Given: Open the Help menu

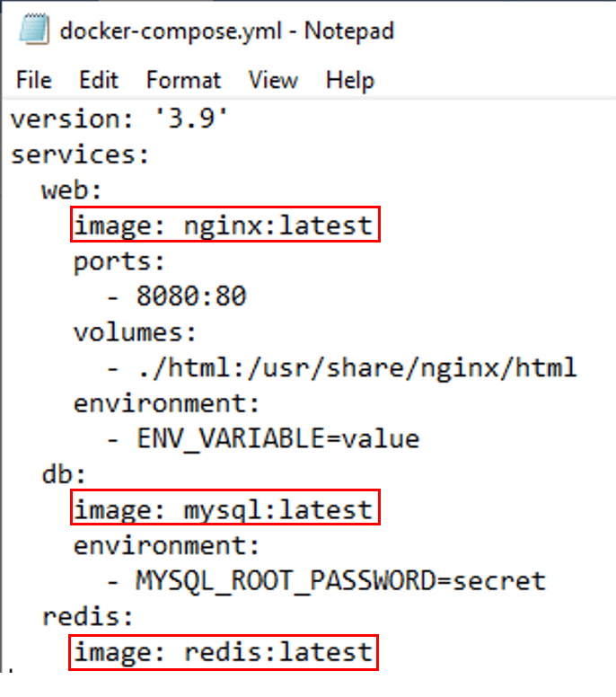Looking at the screenshot, I should (350, 81).
